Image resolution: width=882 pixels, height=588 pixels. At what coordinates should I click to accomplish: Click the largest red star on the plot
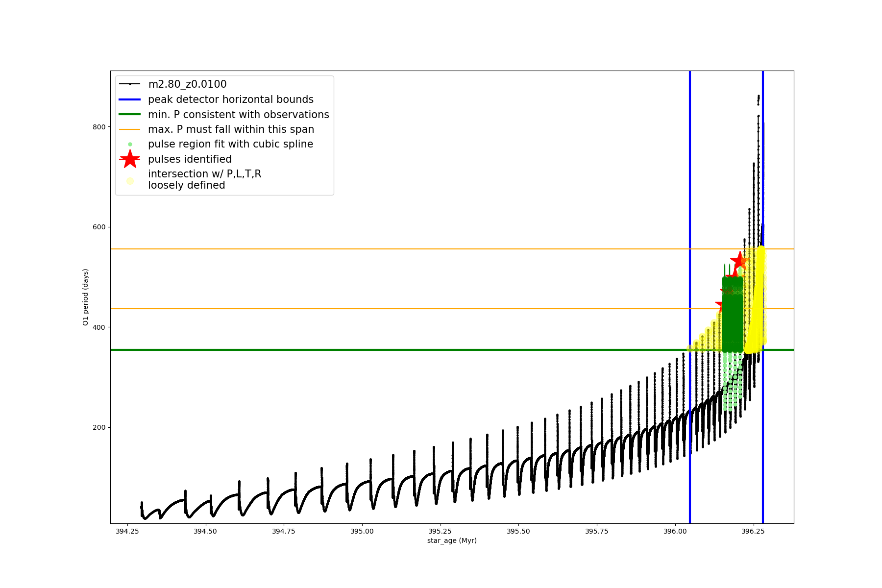pyautogui.click(x=740, y=261)
